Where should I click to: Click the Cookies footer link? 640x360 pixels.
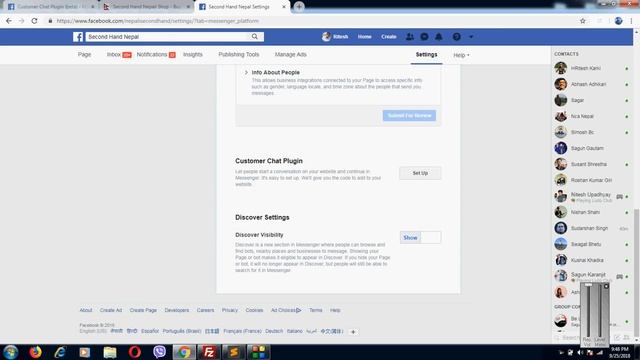254,310
